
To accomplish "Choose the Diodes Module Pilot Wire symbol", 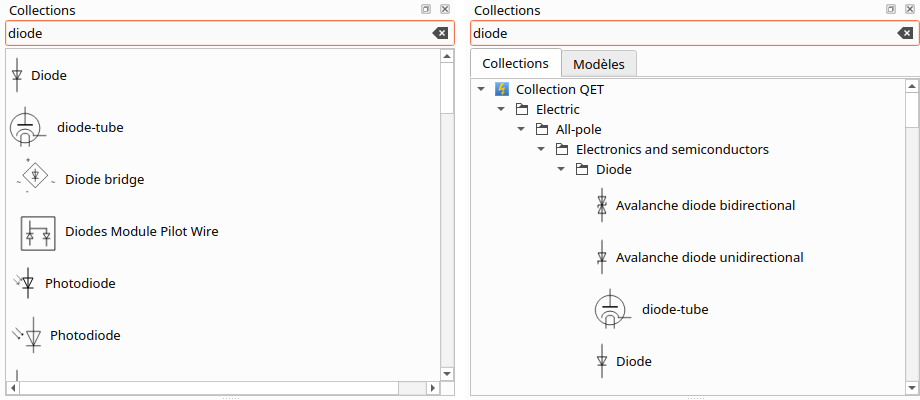I will click(x=38, y=233).
